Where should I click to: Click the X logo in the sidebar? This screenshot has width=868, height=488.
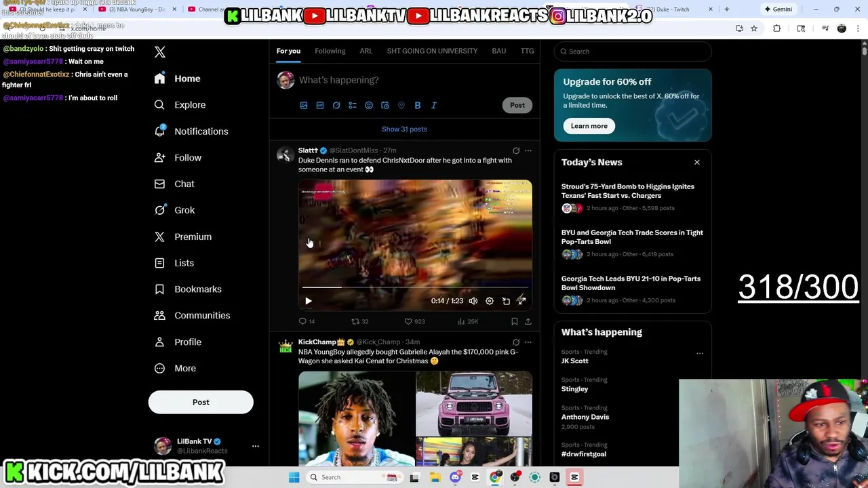160,52
